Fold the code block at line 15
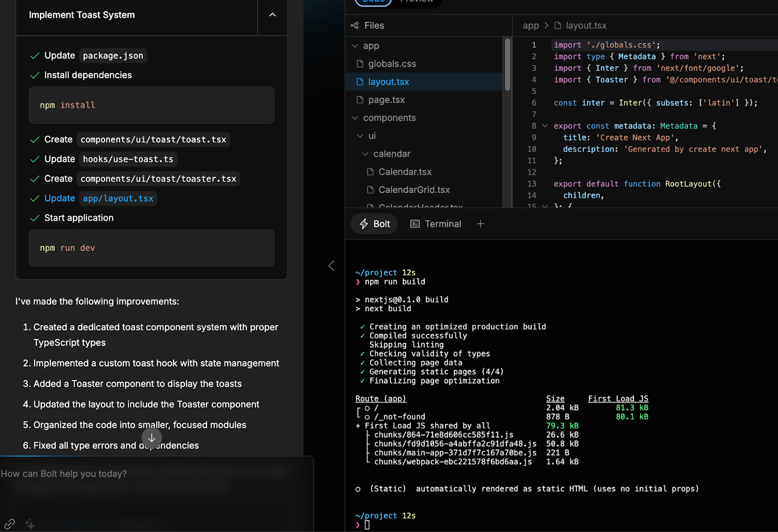778x532 pixels. pyautogui.click(x=545, y=206)
